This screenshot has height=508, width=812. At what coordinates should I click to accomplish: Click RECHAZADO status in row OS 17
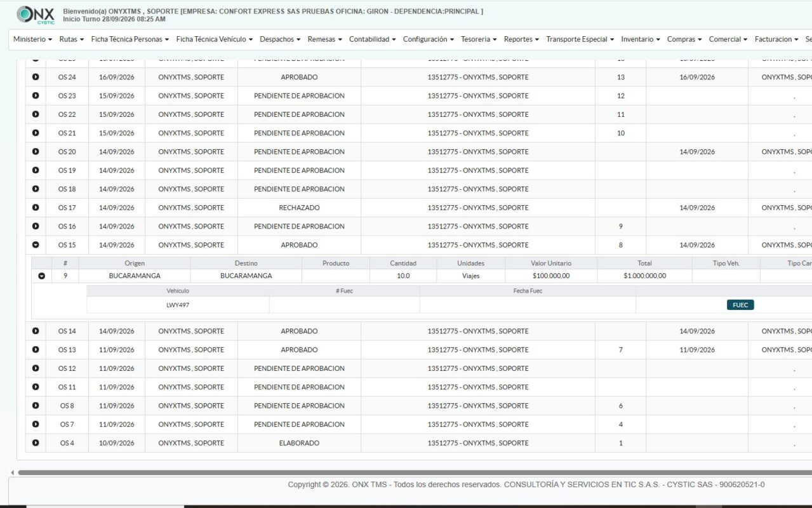299,208
